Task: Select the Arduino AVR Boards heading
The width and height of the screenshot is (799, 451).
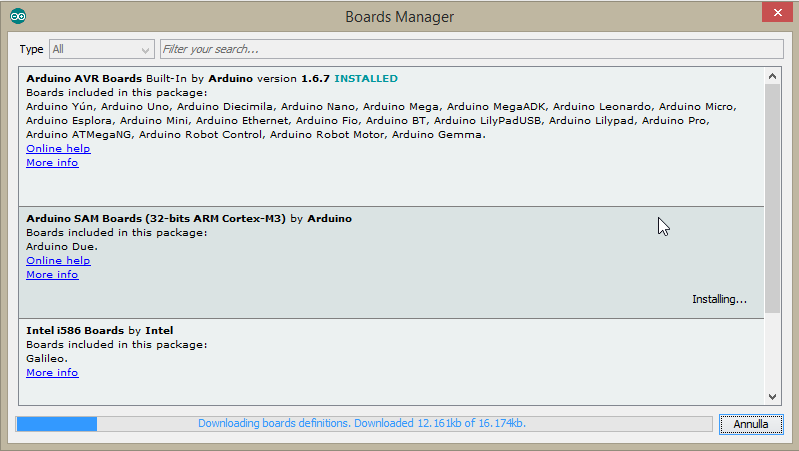Action: pyautogui.click(x=84, y=78)
